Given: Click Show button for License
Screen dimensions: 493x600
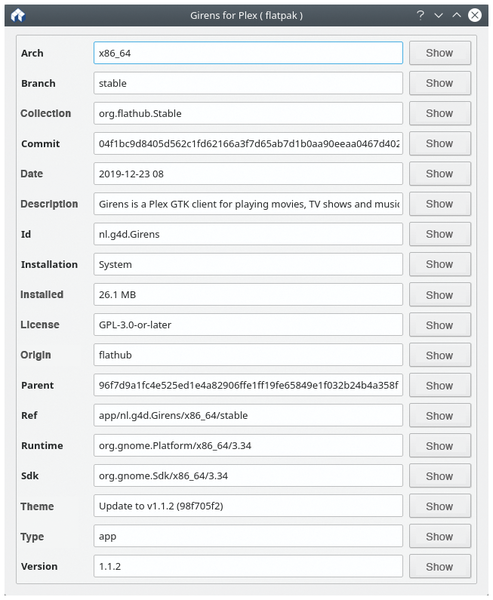Looking at the screenshot, I should [x=440, y=325].
